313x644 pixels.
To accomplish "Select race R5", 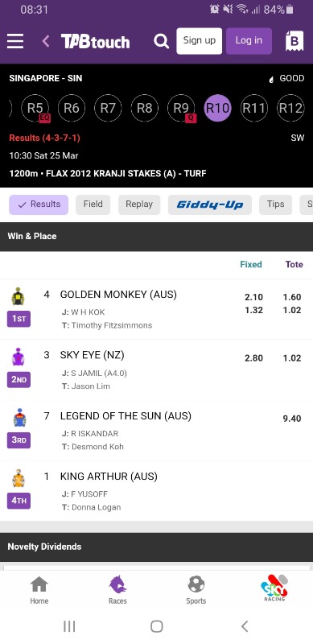I will coord(35,108).
